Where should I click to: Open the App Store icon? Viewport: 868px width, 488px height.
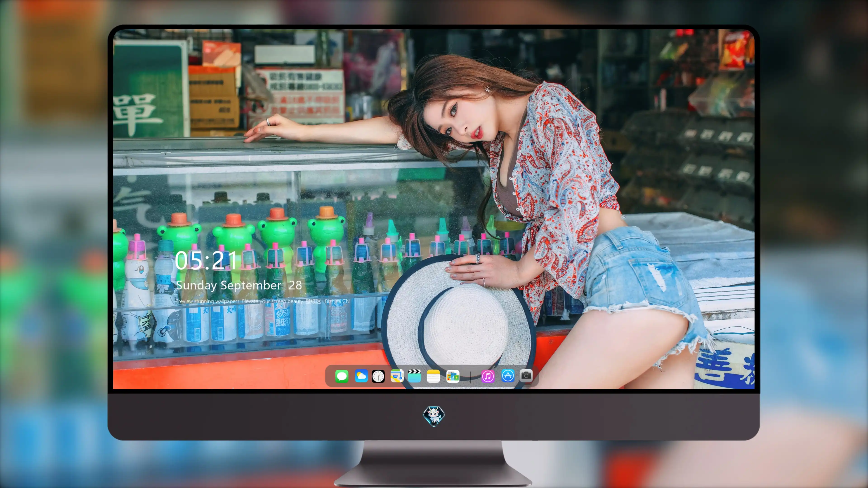click(508, 375)
